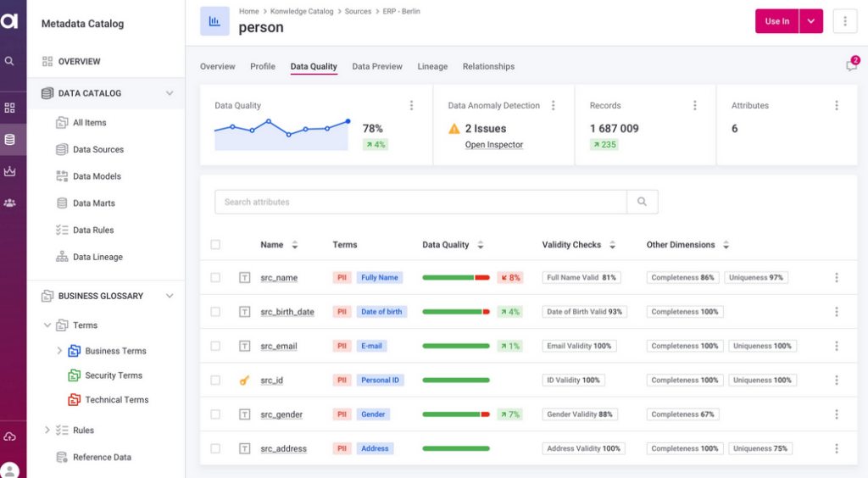Check the src_id row checkbox

(x=215, y=380)
